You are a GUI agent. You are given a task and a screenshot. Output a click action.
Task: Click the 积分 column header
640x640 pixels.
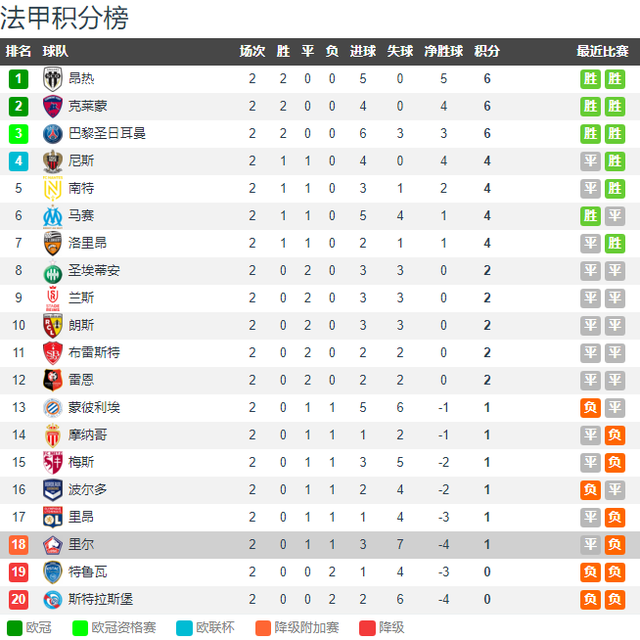tap(487, 51)
